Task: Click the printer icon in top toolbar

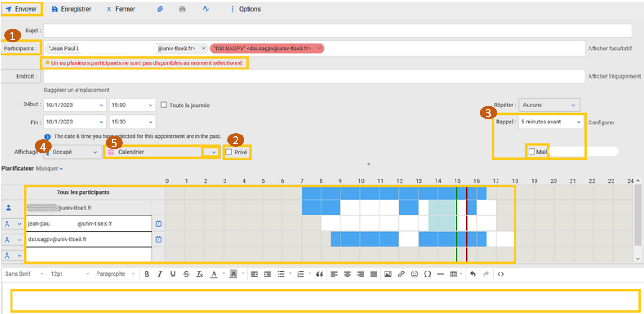Action: 182,9
